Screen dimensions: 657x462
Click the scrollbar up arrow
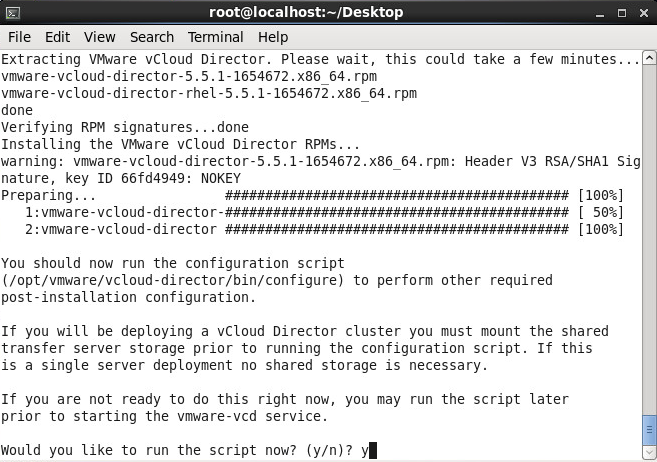pyautogui.click(x=649, y=57)
